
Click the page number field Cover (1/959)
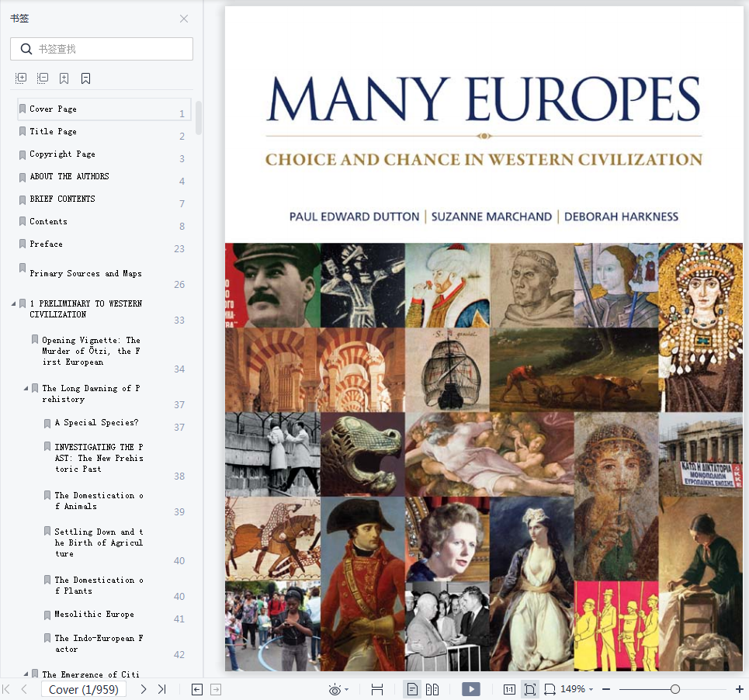pyautogui.click(x=84, y=689)
